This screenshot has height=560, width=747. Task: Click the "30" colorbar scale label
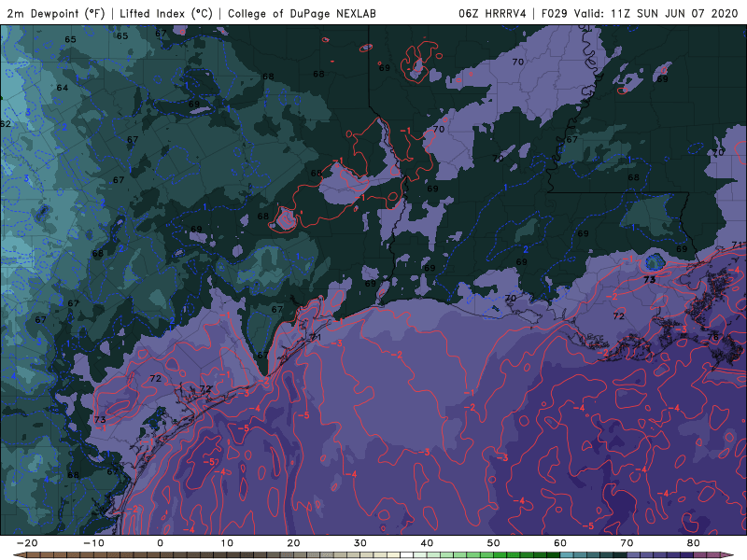point(360,543)
